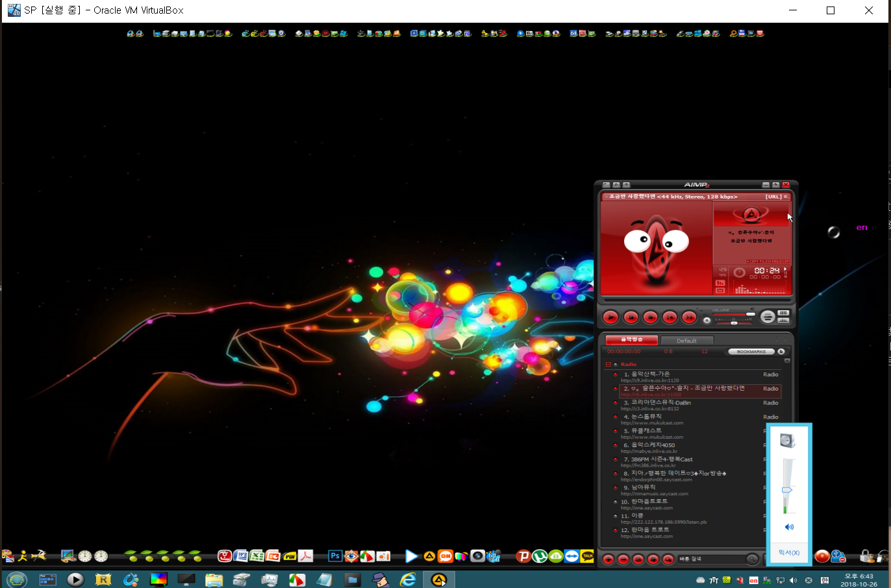Click the round icon right of BOOKMARKS
891x588 pixels.
click(x=781, y=351)
